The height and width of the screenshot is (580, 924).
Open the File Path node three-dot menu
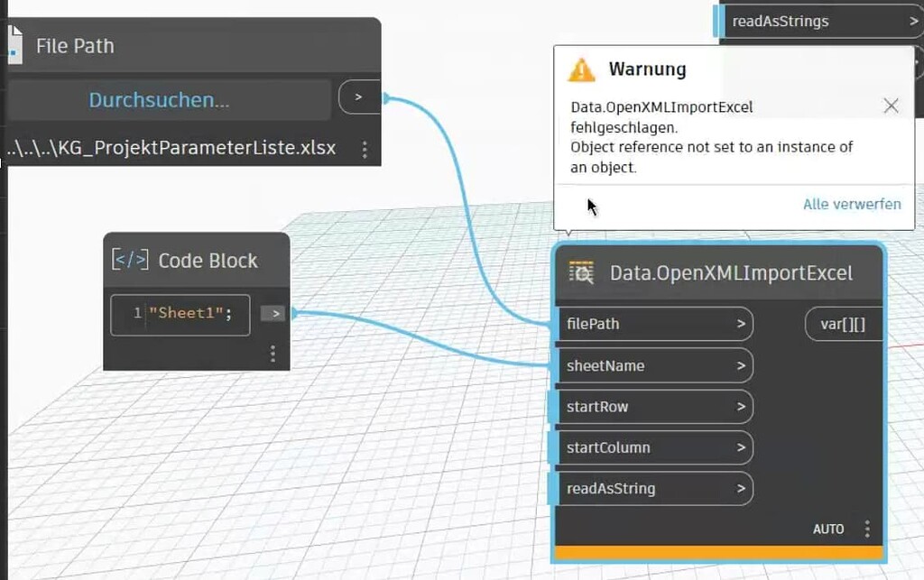365,147
